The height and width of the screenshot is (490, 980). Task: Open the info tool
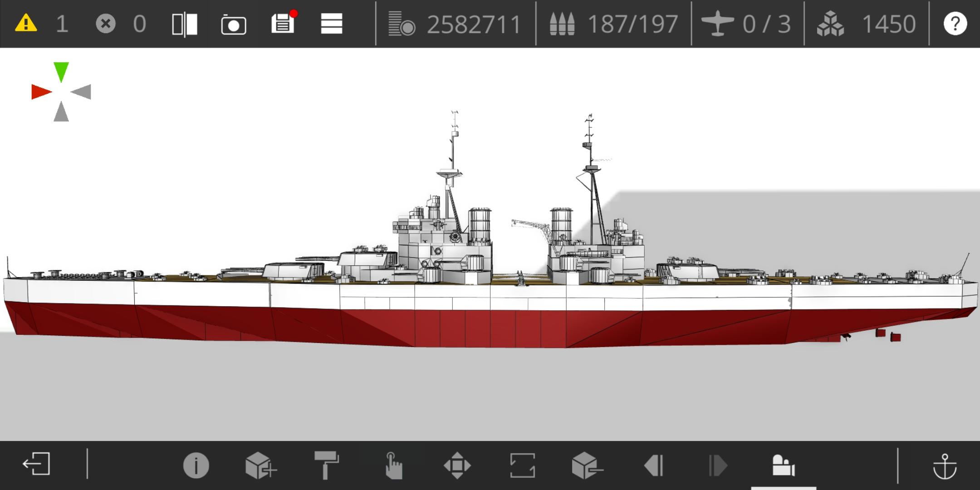pyautogui.click(x=196, y=465)
